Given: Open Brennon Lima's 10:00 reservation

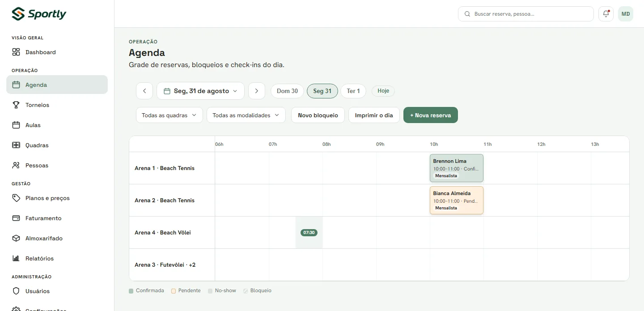Looking at the screenshot, I should [x=457, y=168].
